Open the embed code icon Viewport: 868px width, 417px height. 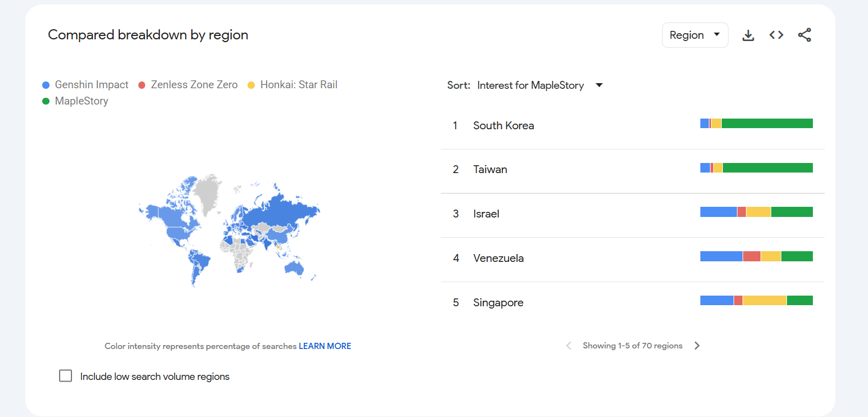pyautogui.click(x=776, y=35)
